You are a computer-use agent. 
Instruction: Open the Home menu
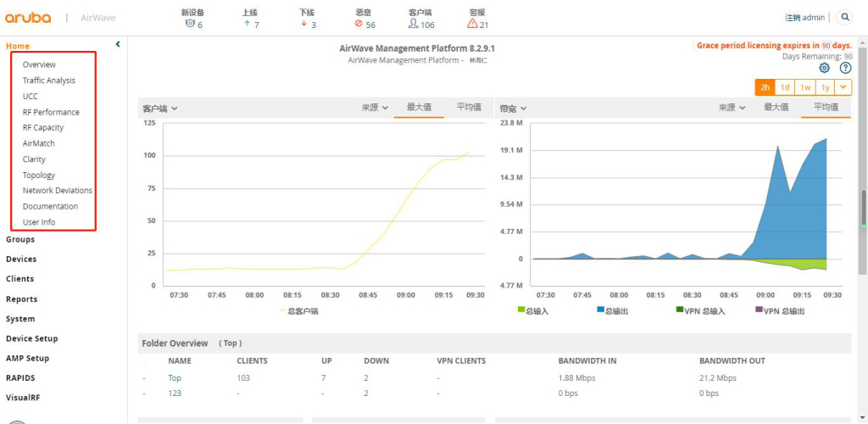(18, 46)
